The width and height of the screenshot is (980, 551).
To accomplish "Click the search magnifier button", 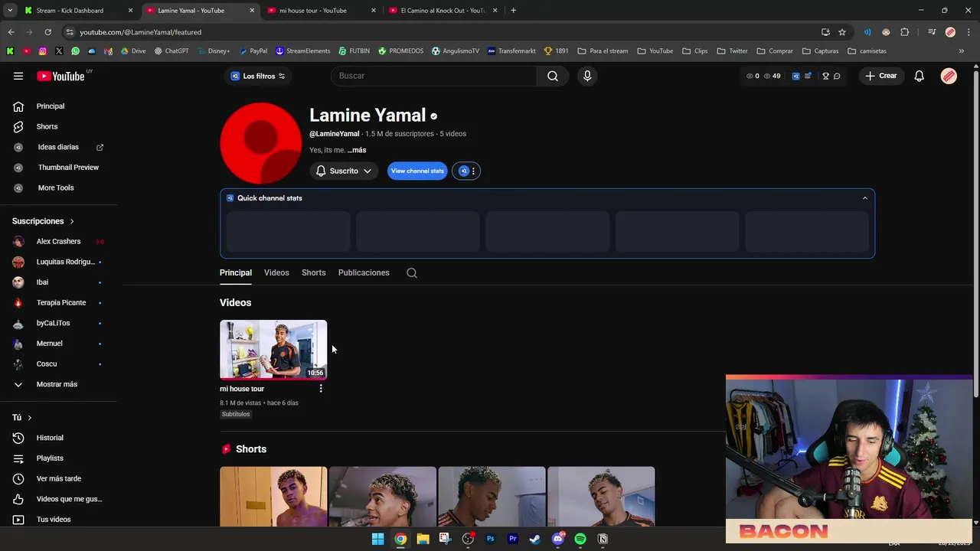I will (552, 76).
